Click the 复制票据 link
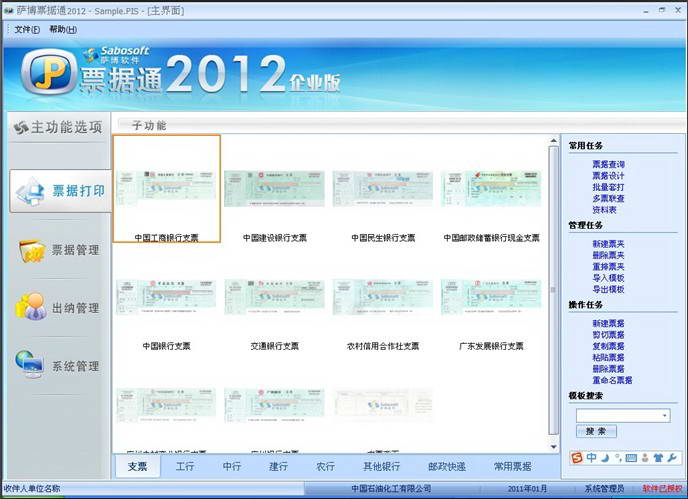This screenshot has width=688, height=499. [x=608, y=346]
